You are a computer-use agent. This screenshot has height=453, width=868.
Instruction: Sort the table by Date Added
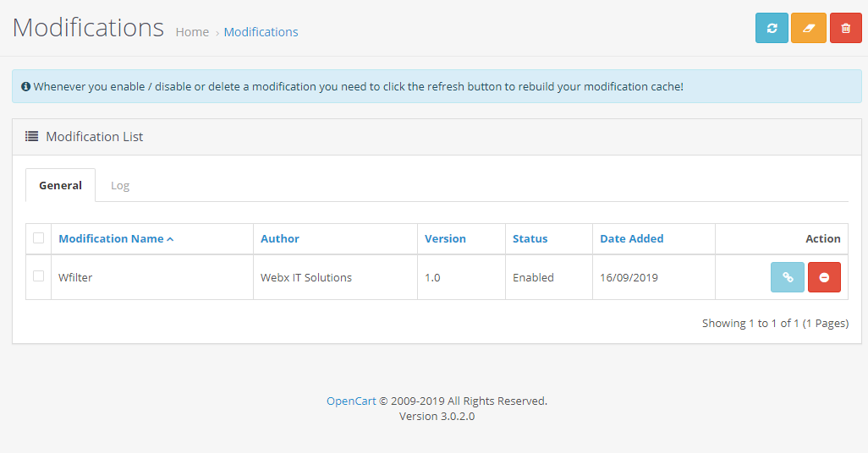click(x=631, y=239)
